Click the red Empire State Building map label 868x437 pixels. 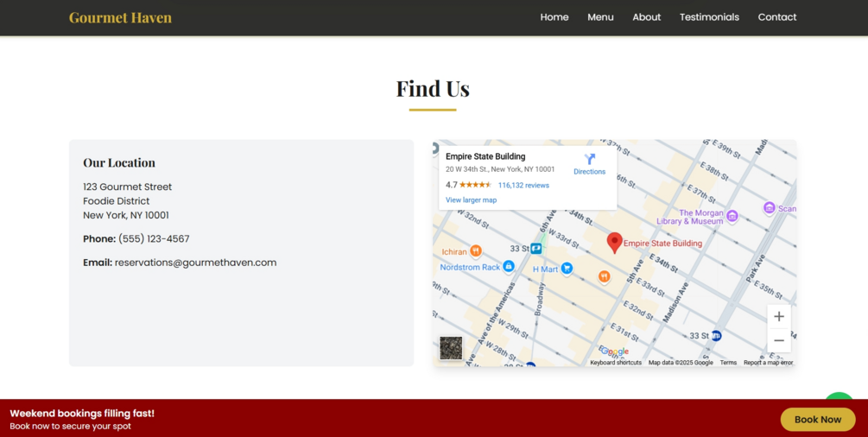click(662, 244)
